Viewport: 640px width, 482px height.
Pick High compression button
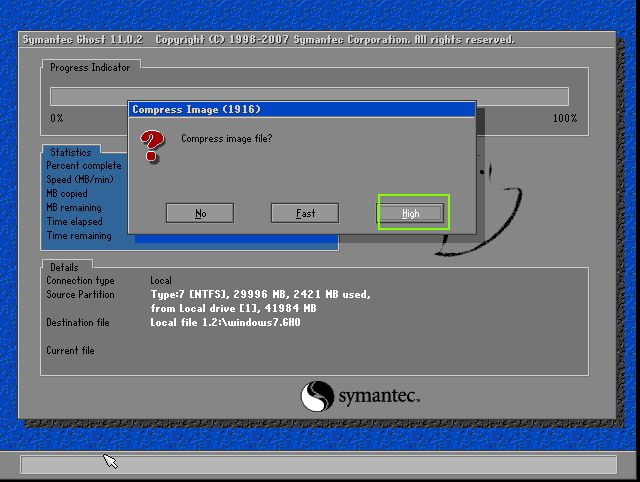click(x=410, y=213)
